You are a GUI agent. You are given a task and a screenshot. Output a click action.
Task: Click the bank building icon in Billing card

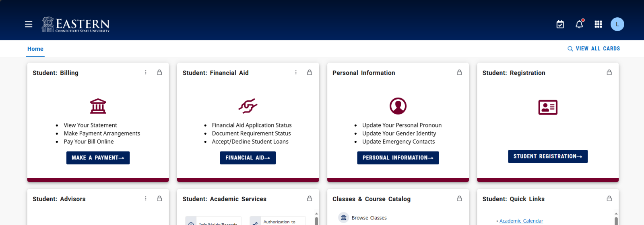pyautogui.click(x=98, y=106)
